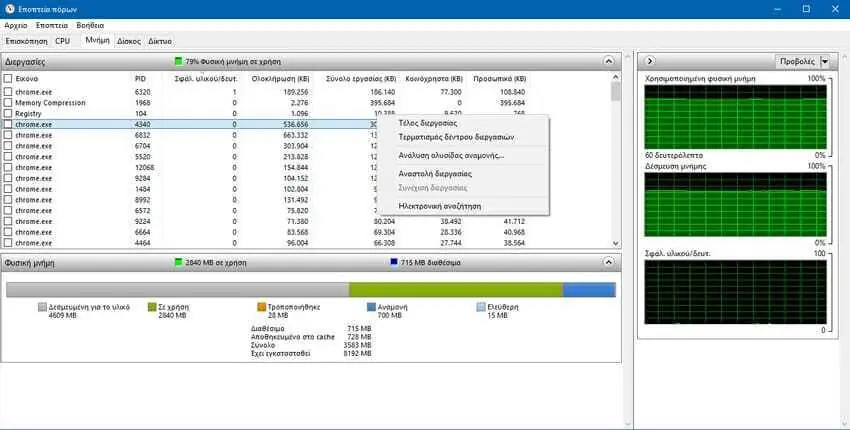Image resolution: width=850 pixels, height=430 pixels.
Task: Sort by Κοινόχρηστα (KB) column header
Action: (434, 79)
